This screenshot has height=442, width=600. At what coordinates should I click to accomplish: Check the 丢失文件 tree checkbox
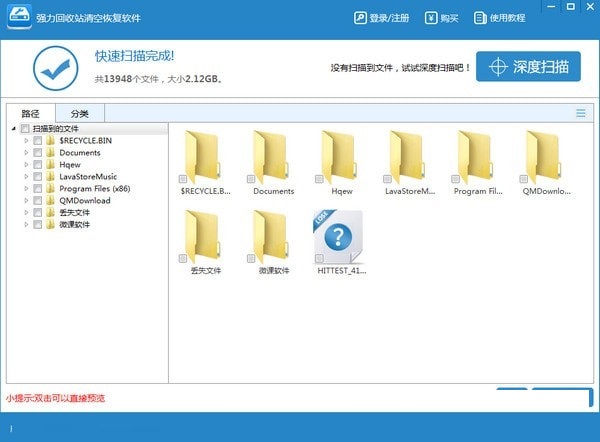pos(38,212)
